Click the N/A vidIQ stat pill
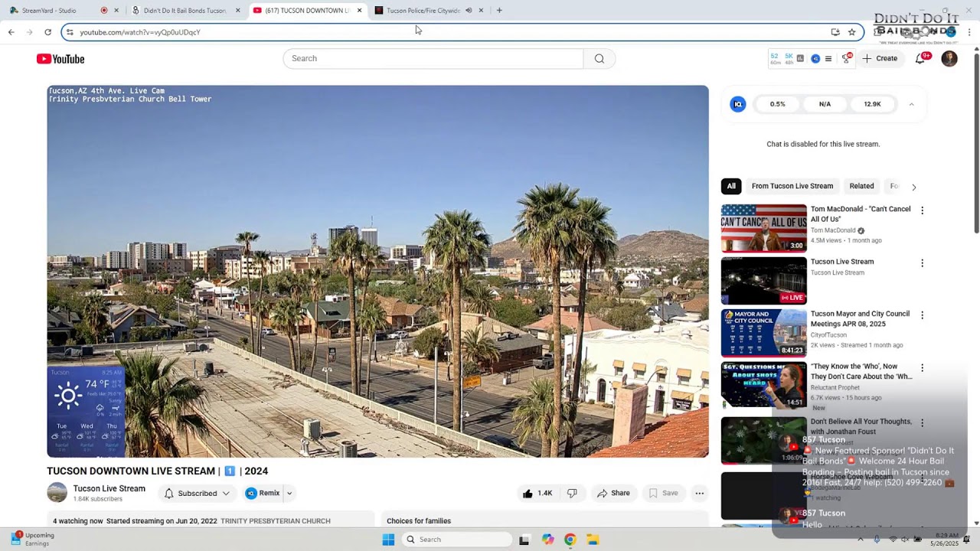Image resolution: width=980 pixels, height=551 pixels. click(x=825, y=104)
